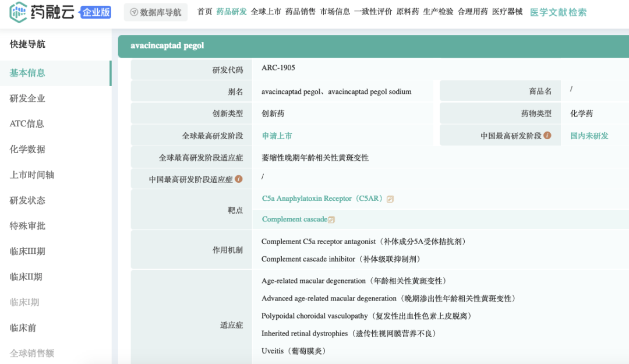Open 医学文献检索 link

[558, 12]
